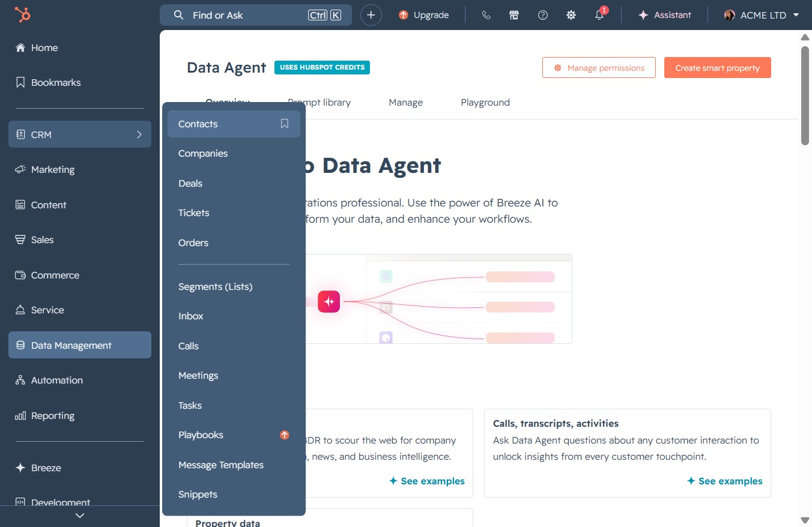
Task: Click the Breeze AI sparkle graphic
Action: coord(329,301)
